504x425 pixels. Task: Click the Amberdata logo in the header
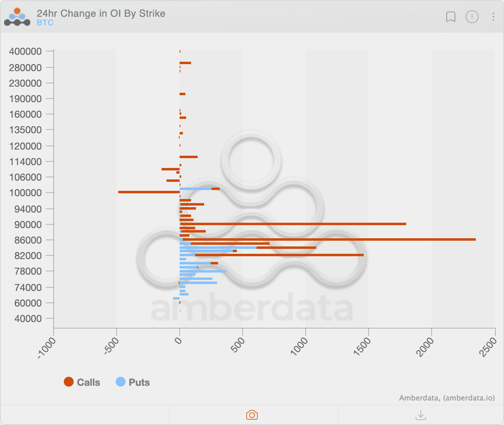click(17, 17)
